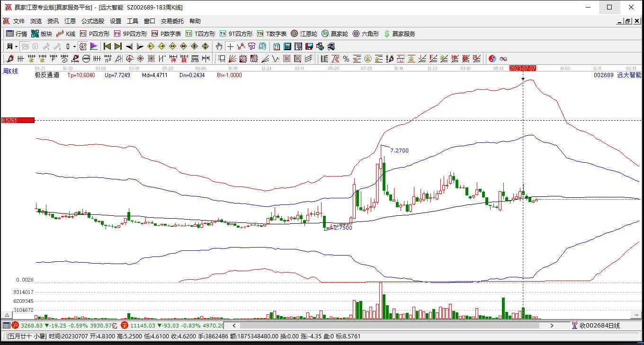Open the 工具 menu

coord(133,21)
